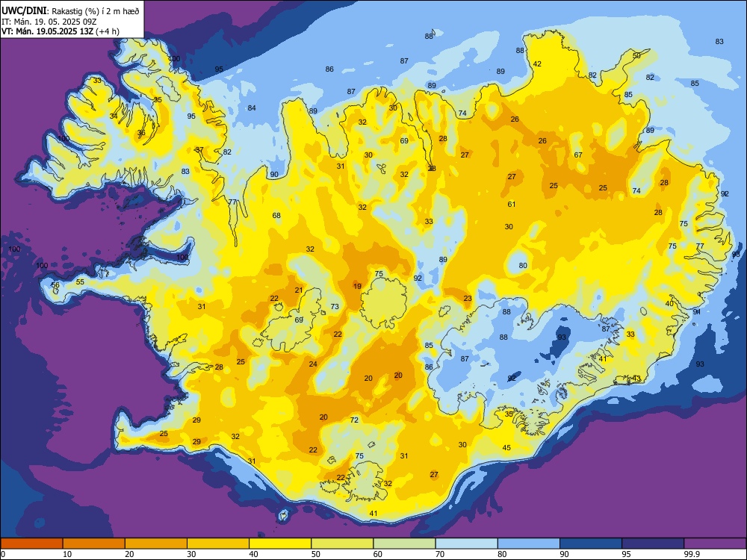Select the 95 legend scale label
747x560 pixels.
[x=625, y=554]
